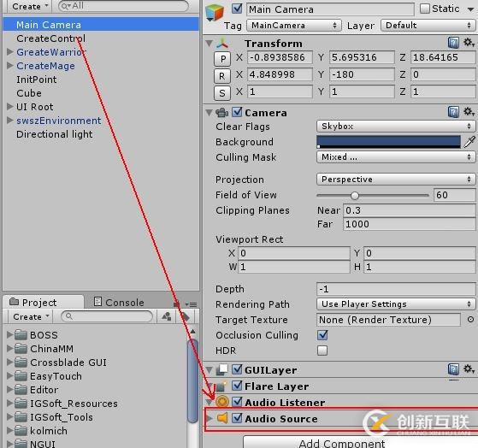Click the EasyTouch folder icon

coord(21,376)
